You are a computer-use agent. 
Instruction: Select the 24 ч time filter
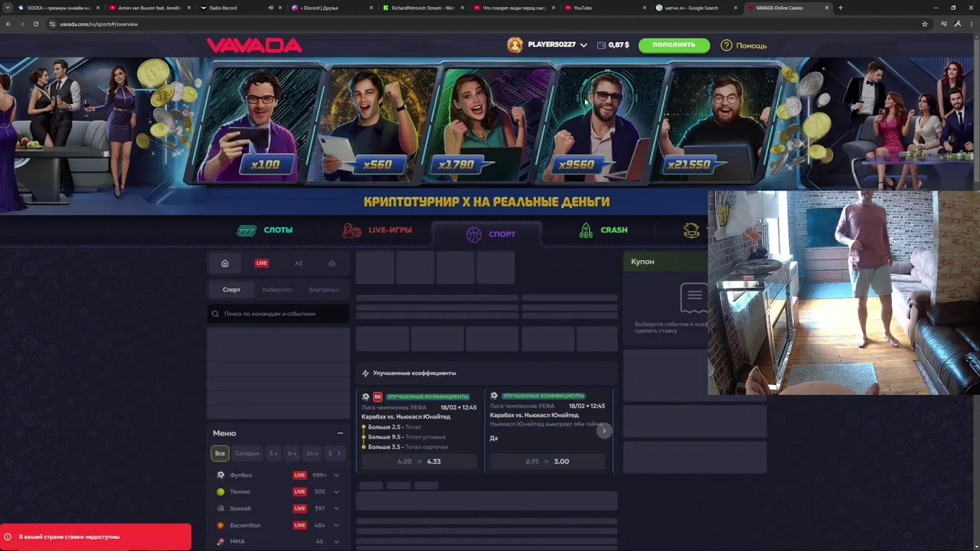(312, 454)
